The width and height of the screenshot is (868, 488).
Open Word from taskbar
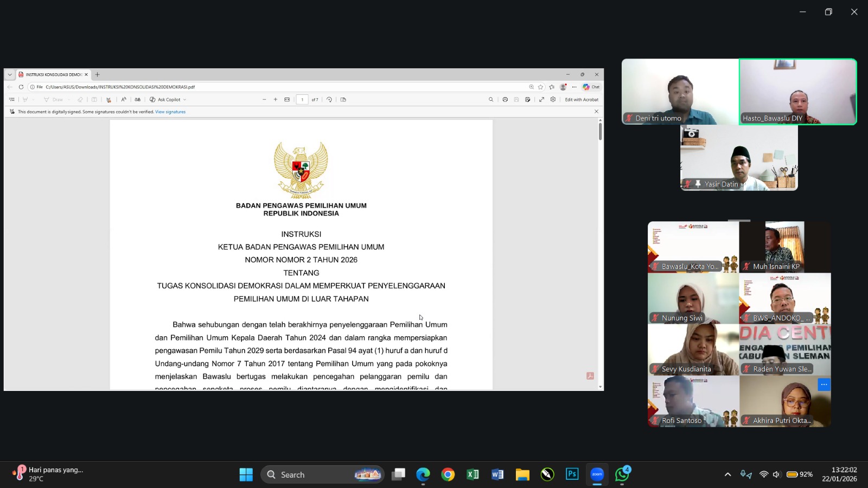497,474
